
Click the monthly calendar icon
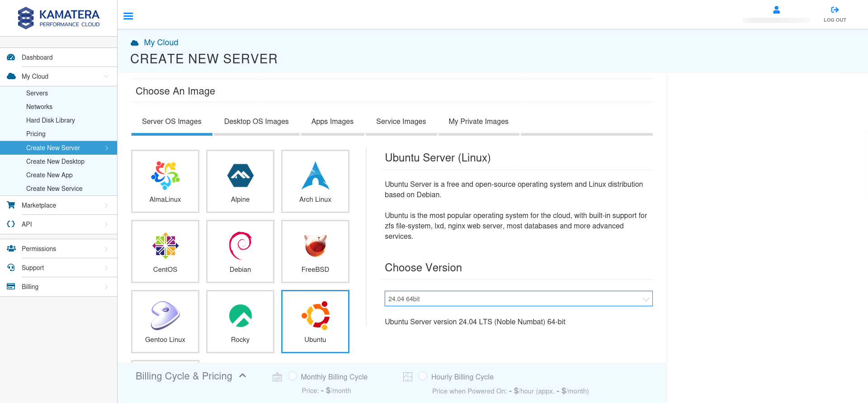point(278,377)
